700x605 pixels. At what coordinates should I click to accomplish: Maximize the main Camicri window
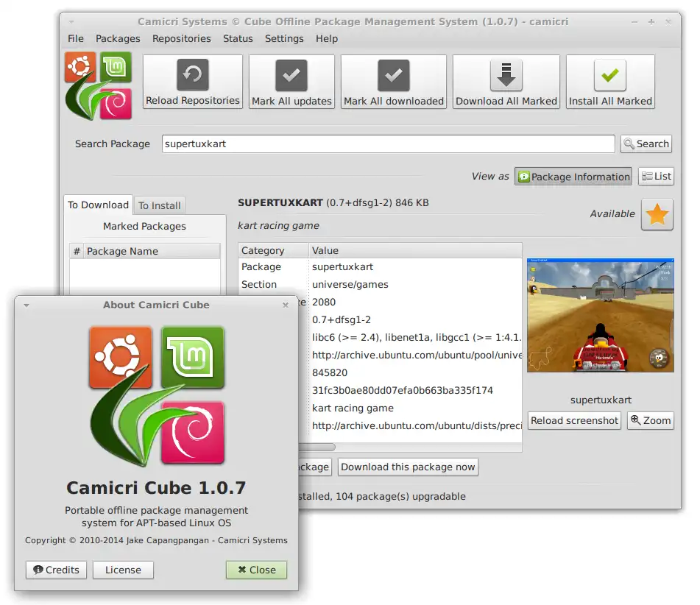[651, 22]
